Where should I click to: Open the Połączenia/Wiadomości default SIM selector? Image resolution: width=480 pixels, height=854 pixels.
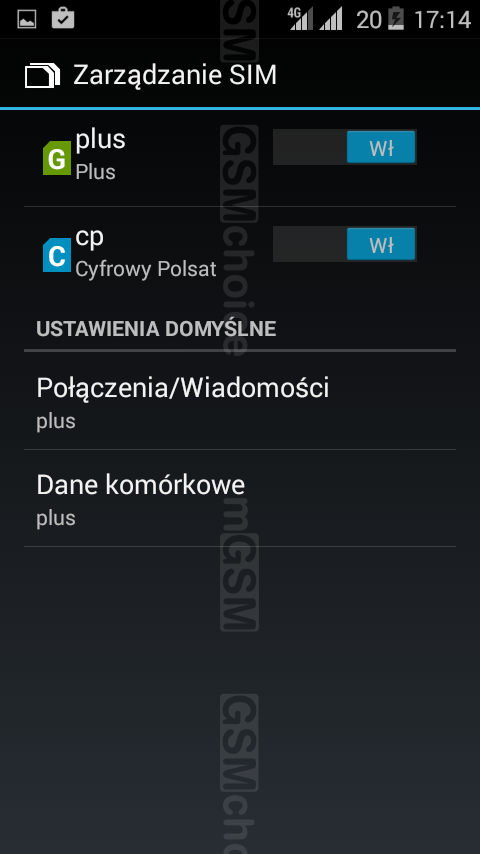point(240,401)
